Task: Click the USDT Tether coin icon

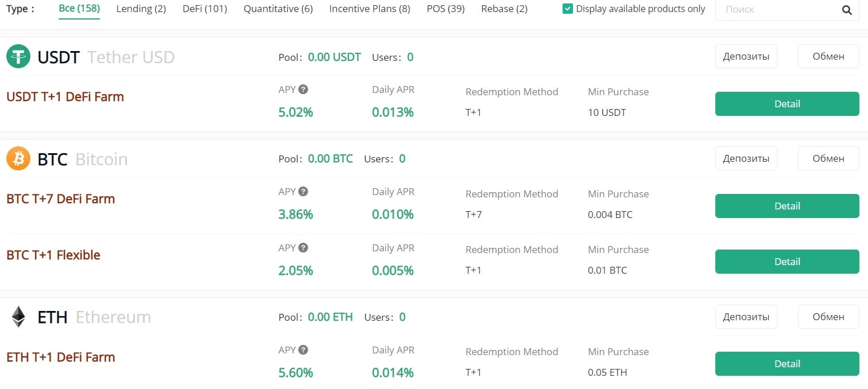Action: pyautogui.click(x=18, y=56)
